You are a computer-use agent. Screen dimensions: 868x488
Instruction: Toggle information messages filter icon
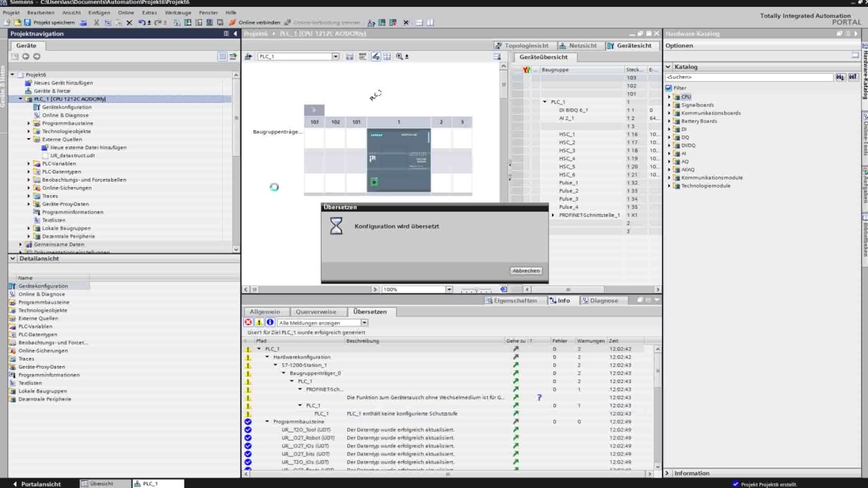click(x=270, y=323)
